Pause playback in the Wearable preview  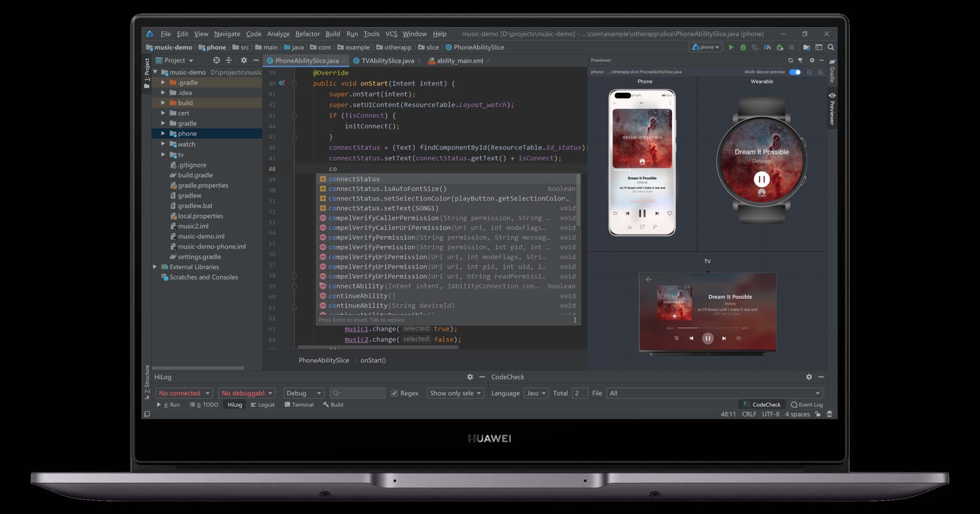(761, 179)
